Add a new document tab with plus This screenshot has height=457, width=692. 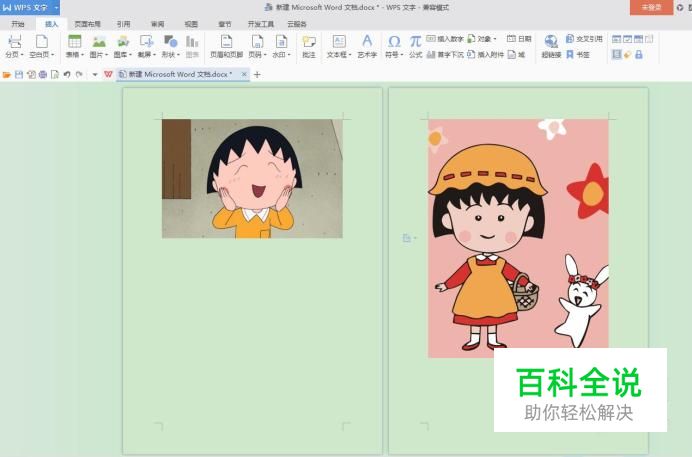pyautogui.click(x=257, y=75)
